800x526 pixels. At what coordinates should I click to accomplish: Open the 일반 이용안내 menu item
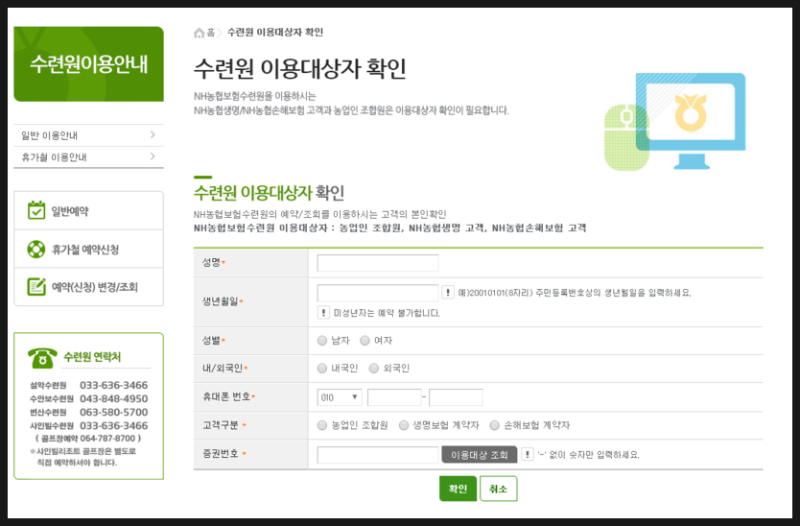88,135
